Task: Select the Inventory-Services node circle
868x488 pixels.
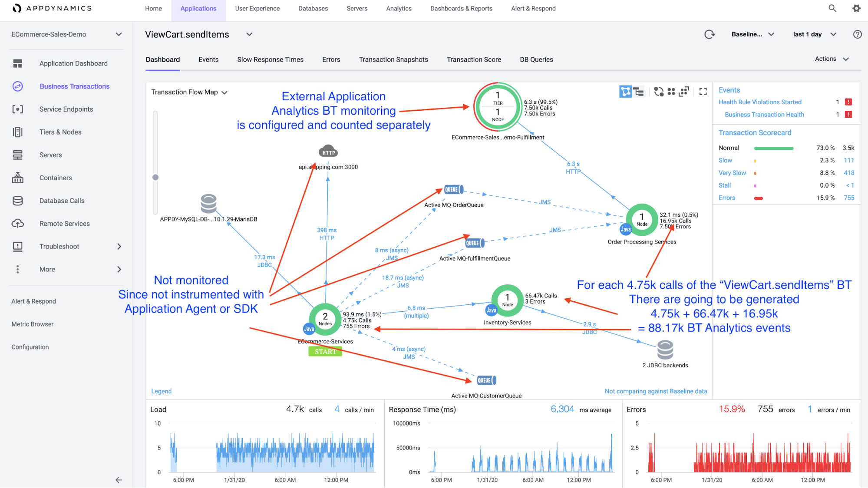Action: [x=507, y=300]
